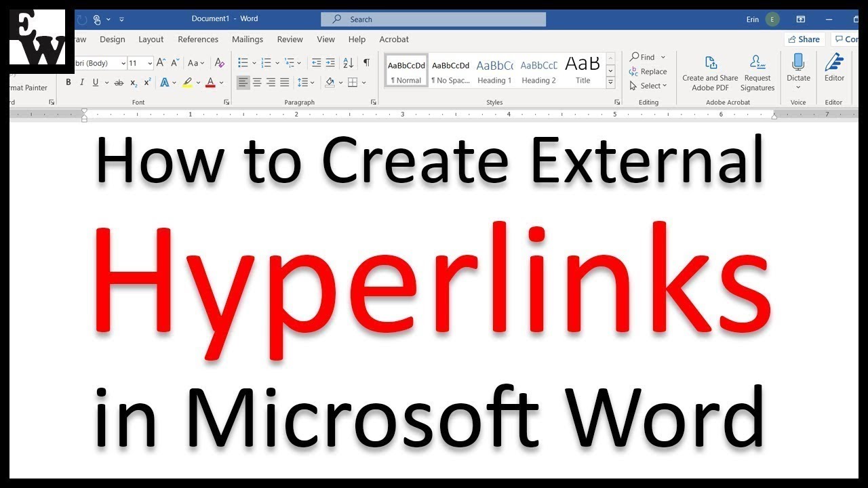Viewport: 868px width, 488px height.
Task: Shrink font size with decrease icon
Action: point(175,63)
